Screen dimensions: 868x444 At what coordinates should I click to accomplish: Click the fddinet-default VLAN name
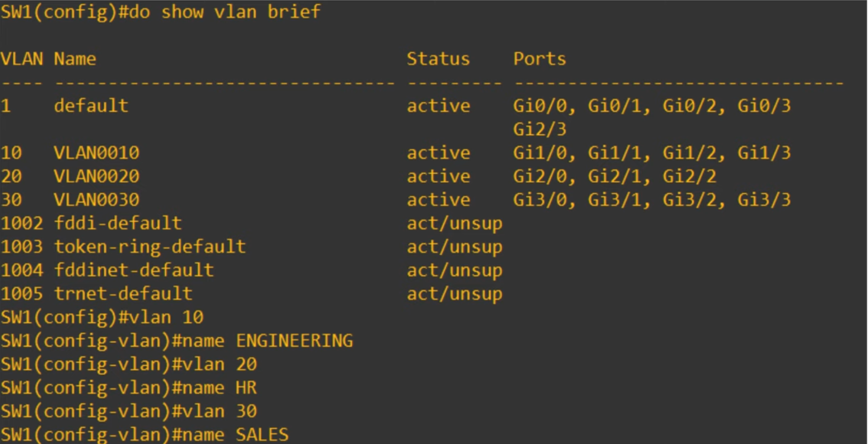[x=134, y=271]
